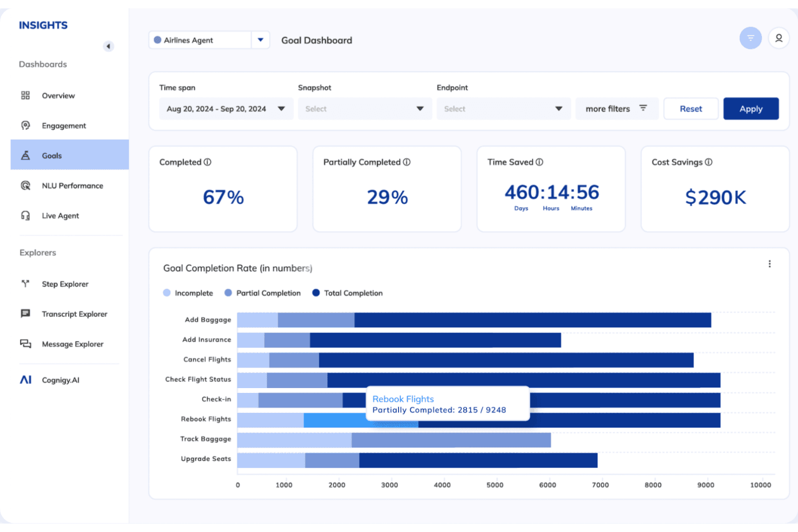Click the Reset button

(x=691, y=109)
